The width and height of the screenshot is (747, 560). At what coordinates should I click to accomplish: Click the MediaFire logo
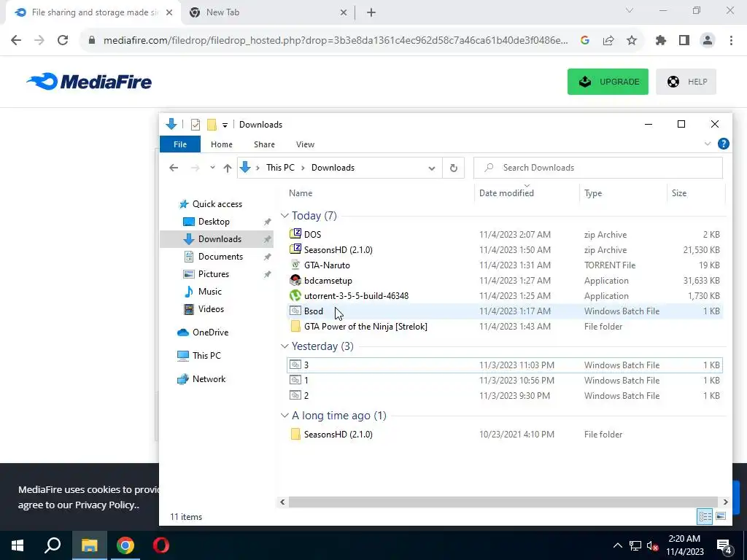click(89, 82)
